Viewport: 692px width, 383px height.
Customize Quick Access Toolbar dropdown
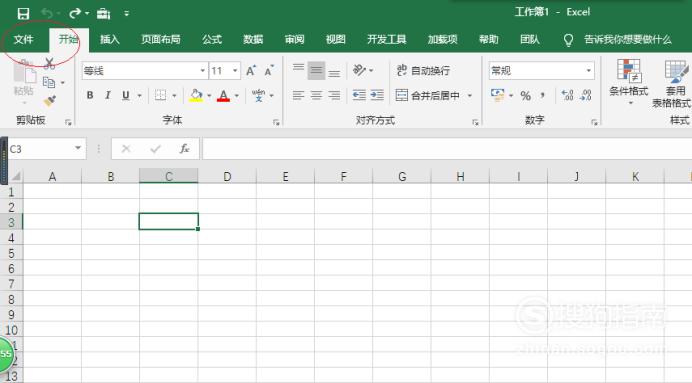click(126, 14)
